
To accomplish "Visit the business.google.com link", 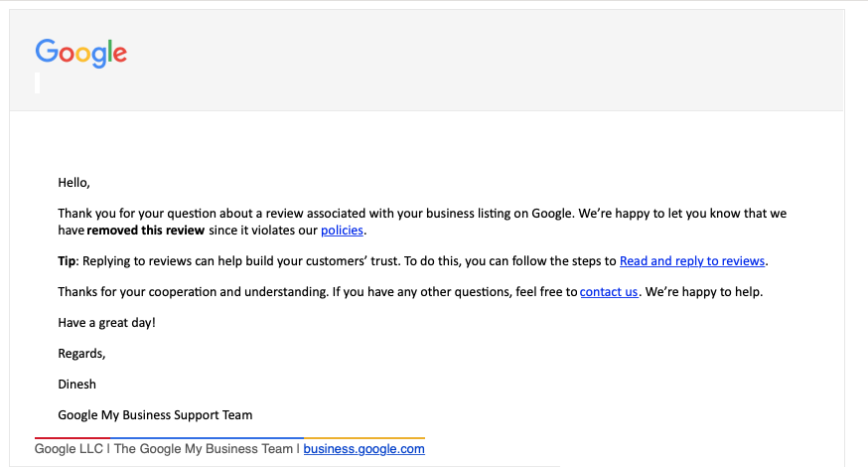I will (x=363, y=449).
